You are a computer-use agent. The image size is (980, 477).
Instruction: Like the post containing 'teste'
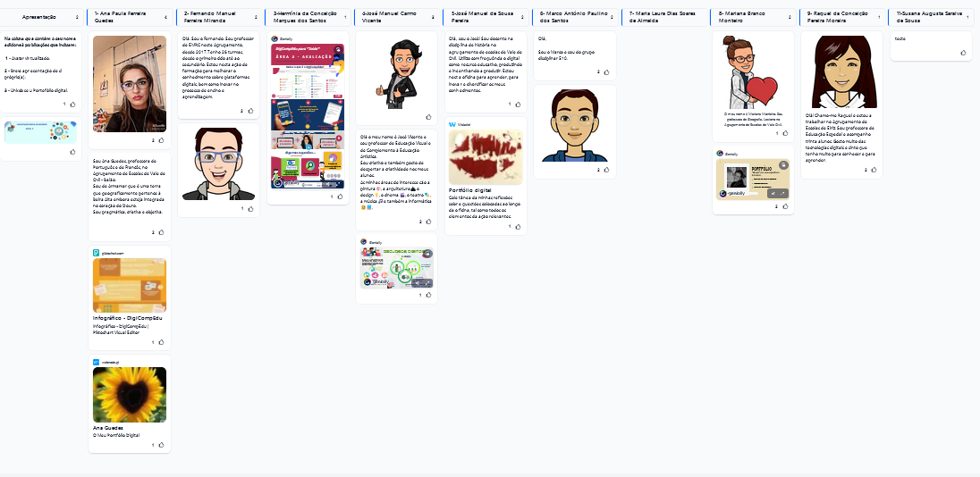[x=963, y=53]
